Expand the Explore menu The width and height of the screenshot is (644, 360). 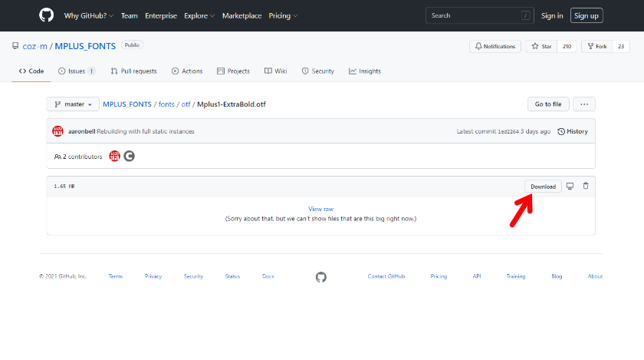(199, 15)
